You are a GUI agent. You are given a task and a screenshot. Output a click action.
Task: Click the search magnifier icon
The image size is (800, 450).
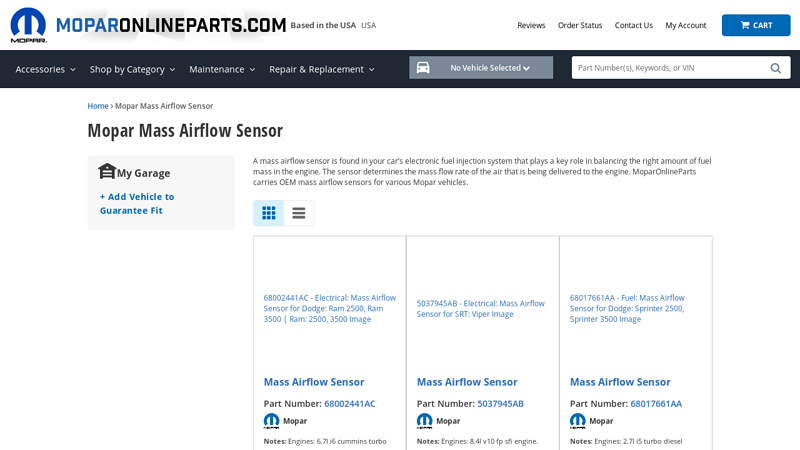pos(775,68)
